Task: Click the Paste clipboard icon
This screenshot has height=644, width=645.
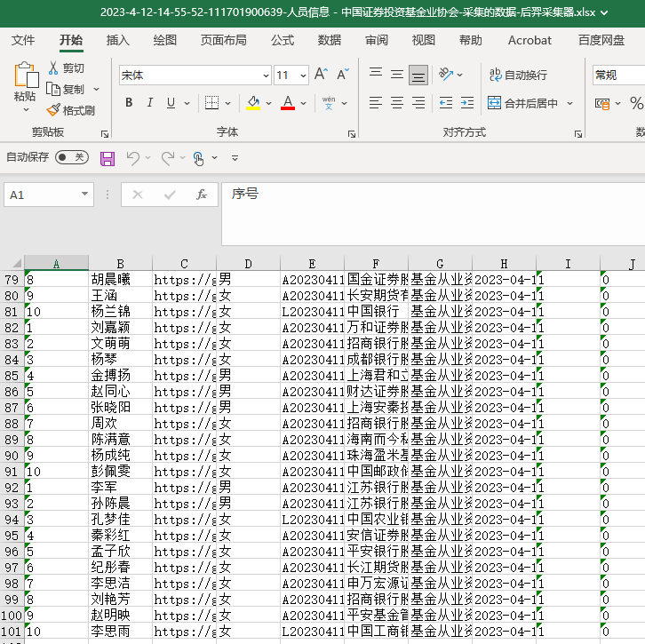Action: tap(27, 76)
